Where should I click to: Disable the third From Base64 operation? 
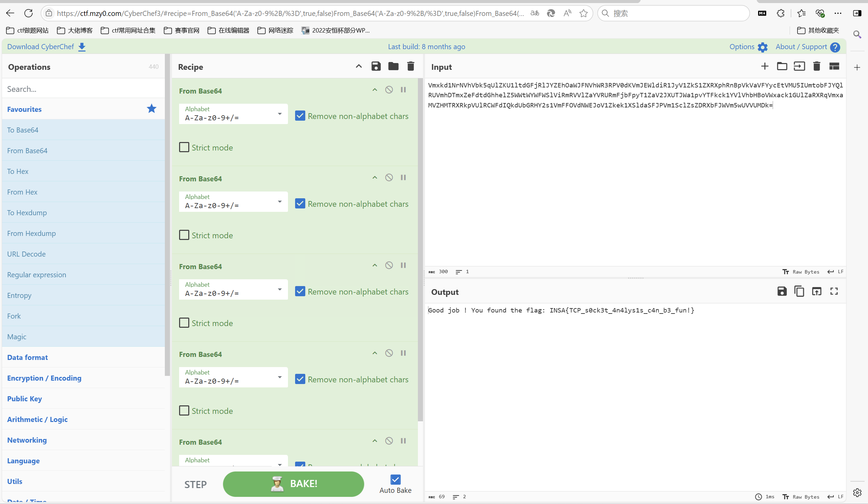(x=389, y=265)
